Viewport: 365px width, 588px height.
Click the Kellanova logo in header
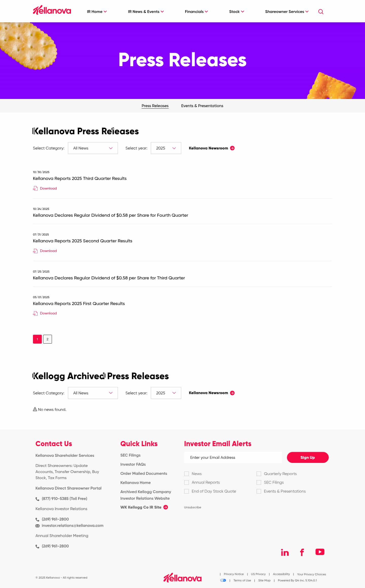tap(52, 10)
